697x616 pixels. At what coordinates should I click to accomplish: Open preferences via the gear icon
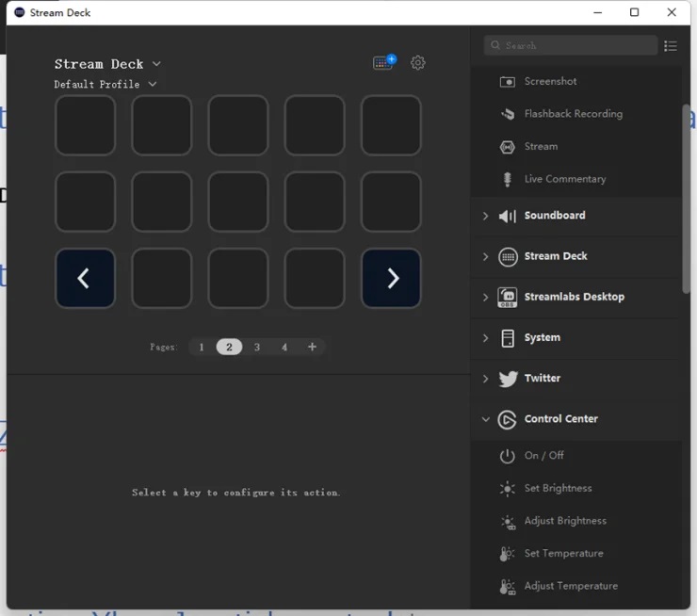[x=417, y=63]
